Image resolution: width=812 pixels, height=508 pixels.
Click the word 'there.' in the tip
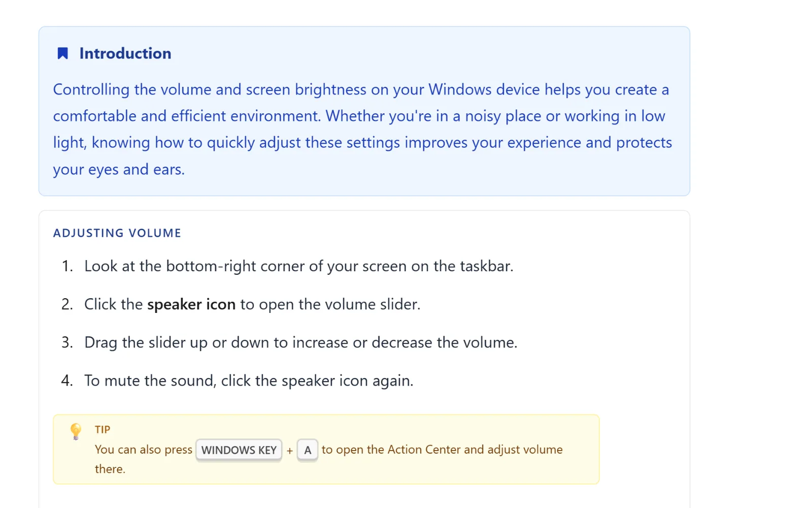[110, 469]
